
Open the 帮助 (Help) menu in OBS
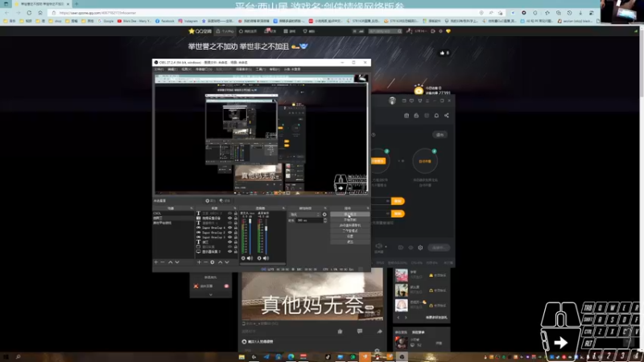click(275, 69)
